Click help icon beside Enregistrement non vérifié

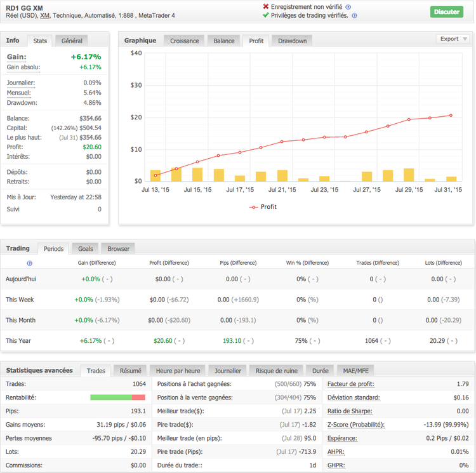click(x=348, y=6)
